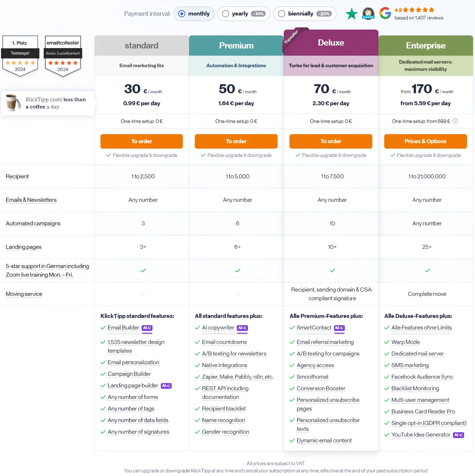Image resolution: width=475 pixels, height=476 pixels.
Task: Click the green Trustpilot star icon
Action: point(351,14)
